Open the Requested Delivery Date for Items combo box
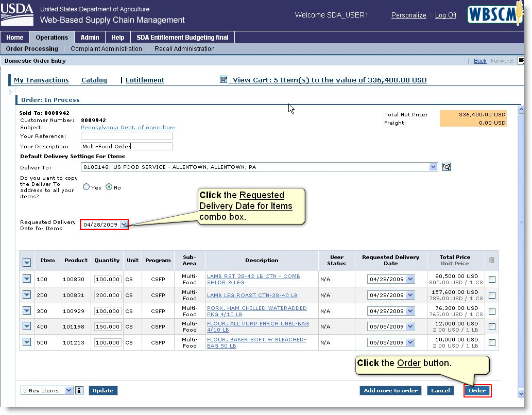 (123, 224)
